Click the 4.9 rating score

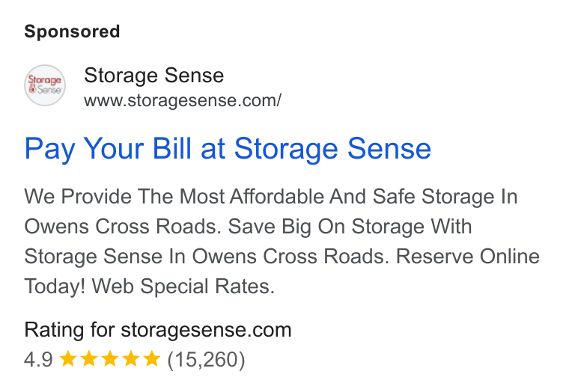pos(38,359)
